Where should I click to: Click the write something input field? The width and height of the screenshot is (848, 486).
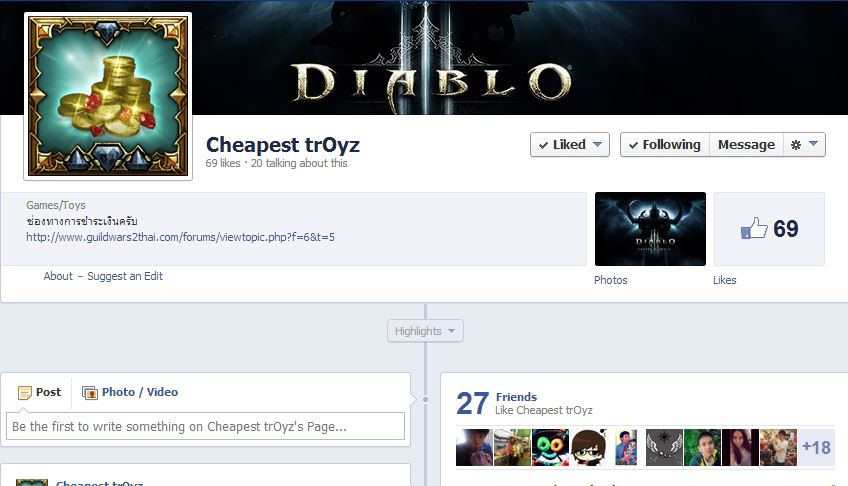pyautogui.click(x=205, y=427)
